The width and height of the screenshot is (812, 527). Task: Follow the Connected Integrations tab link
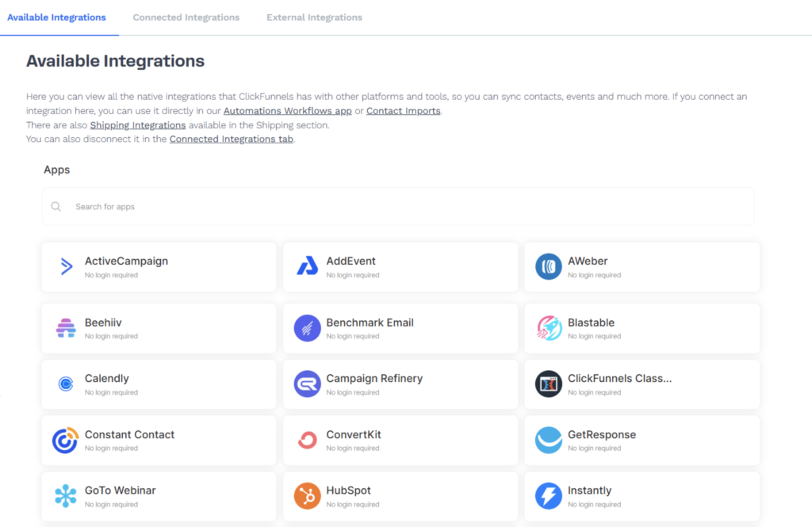(x=232, y=139)
